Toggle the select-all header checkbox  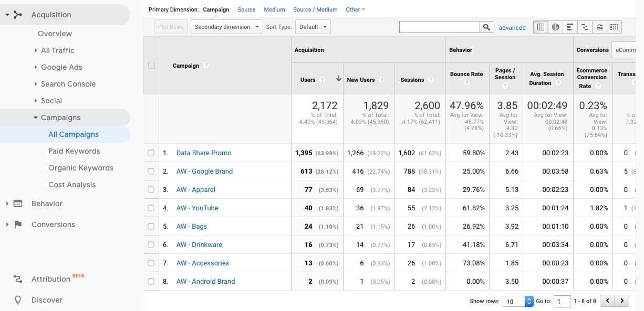point(151,66)
